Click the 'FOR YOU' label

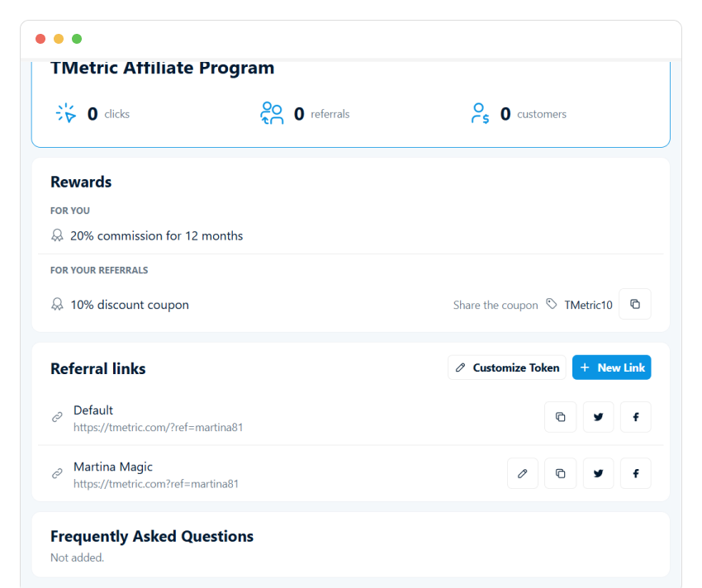coord(70,211)
